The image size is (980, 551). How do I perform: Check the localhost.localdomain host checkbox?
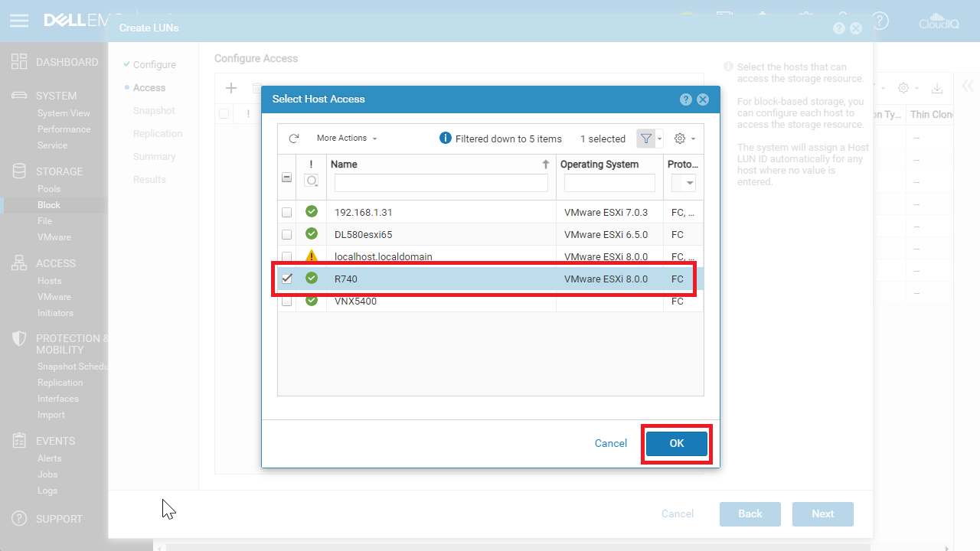coord(286,256)
